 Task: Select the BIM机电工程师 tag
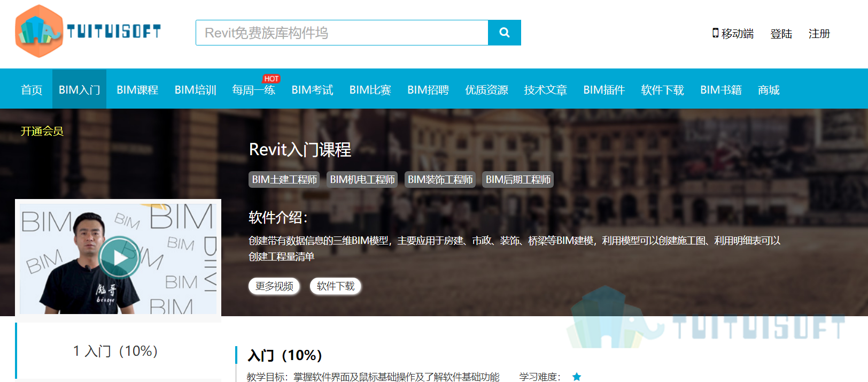tap(362, 180)
